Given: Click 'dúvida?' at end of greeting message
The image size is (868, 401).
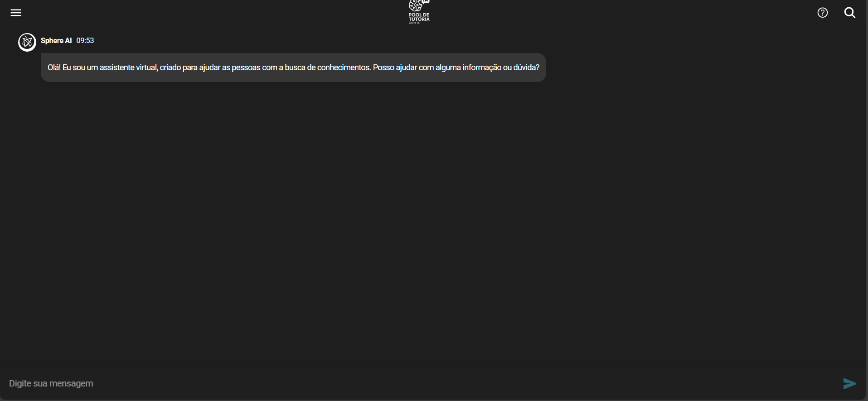Looking at the screenshot, I should [x=526, y=68].
